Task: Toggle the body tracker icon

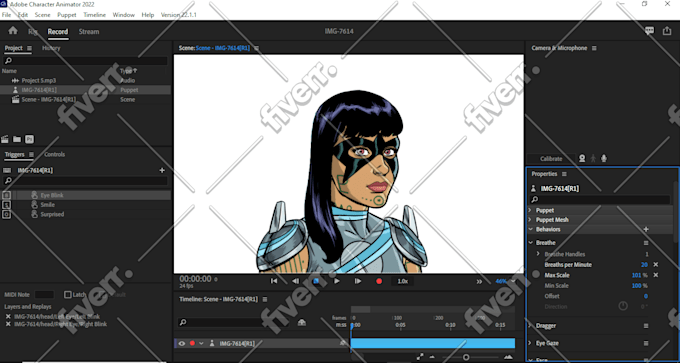Action: pos(593,159)
